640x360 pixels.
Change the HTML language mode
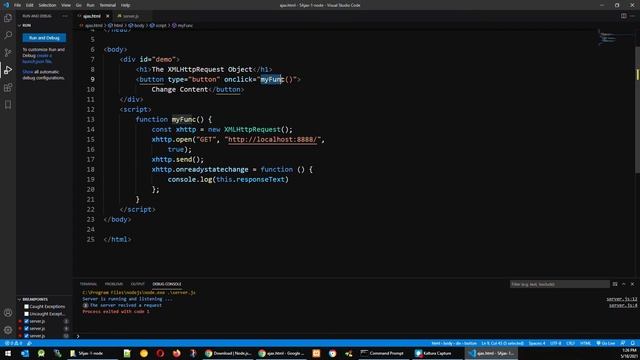pyautogui.click(x=585, y=343)
